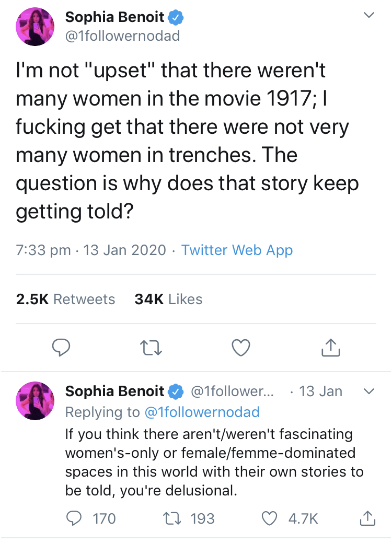
Task: Retweet the main tweet about 1917
Action: [x=151, y=347]
